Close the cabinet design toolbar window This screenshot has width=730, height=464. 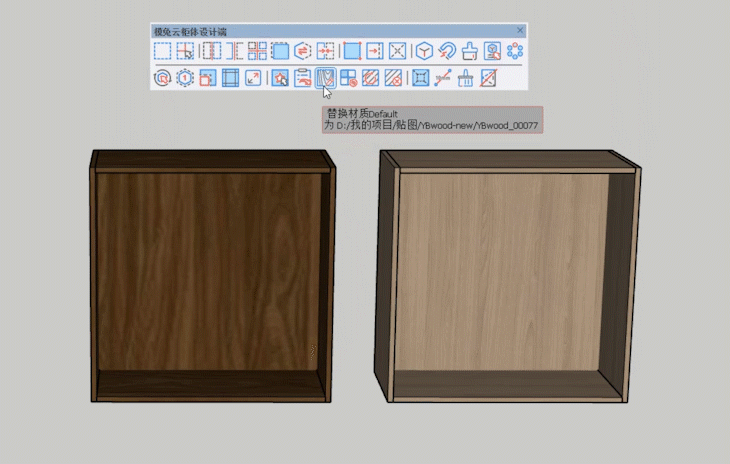(520, 31)
